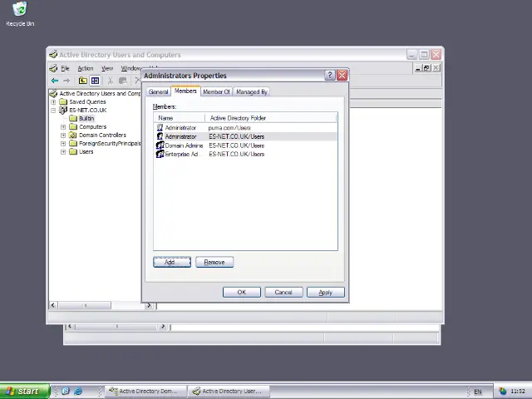Click the ES-NET.CO.UK domain icon in tree
The image size is (532, 399).
(63, 110)
